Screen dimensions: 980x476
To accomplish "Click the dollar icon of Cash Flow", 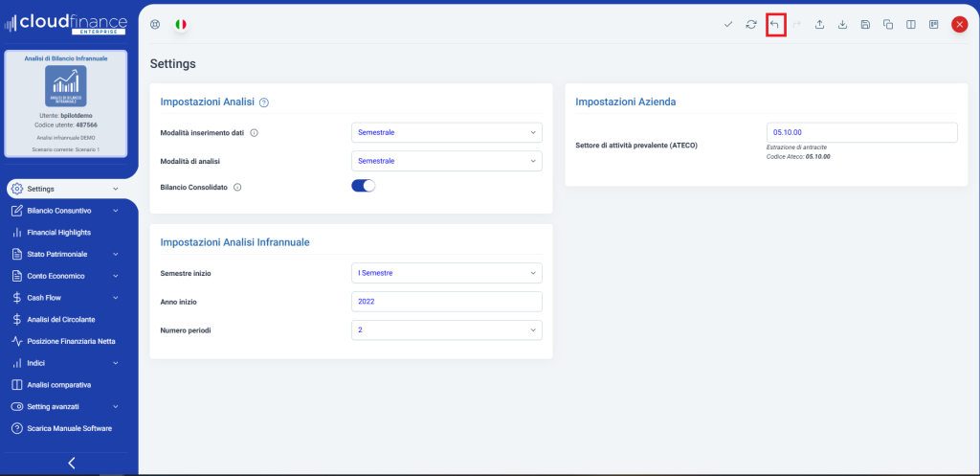I will coord(17,298).
